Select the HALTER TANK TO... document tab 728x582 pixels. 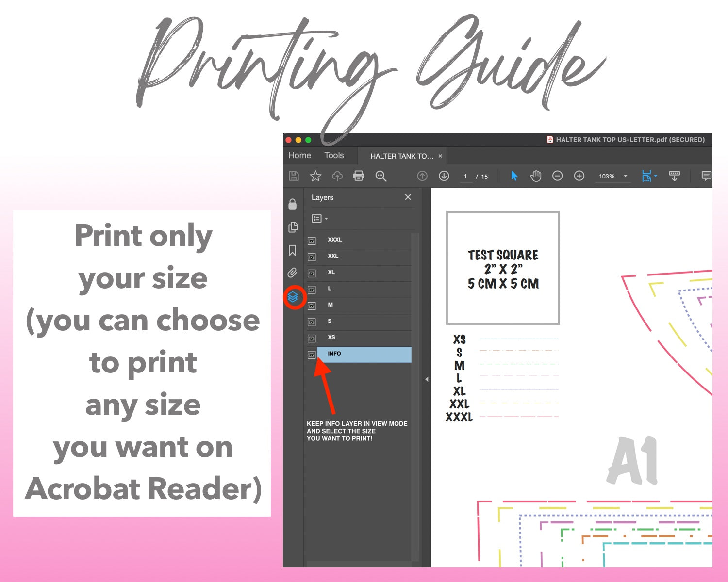click(x=401, y=156)
